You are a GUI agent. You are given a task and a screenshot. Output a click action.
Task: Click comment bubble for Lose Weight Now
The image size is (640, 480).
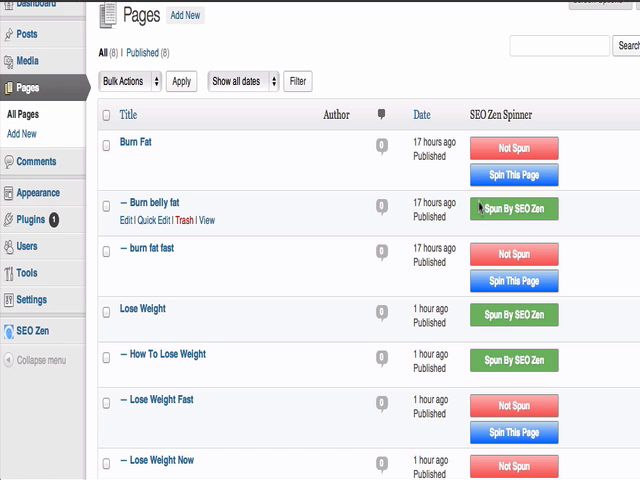[x=382, y=464]
